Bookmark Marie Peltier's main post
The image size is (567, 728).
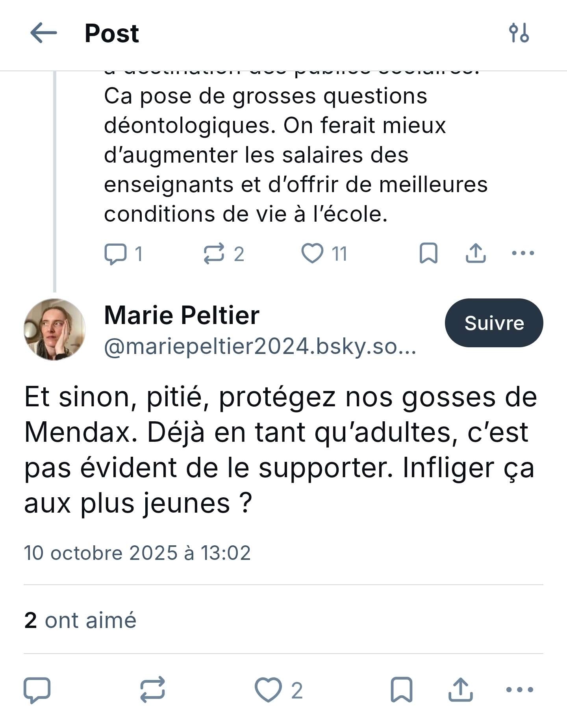[401, 690]
